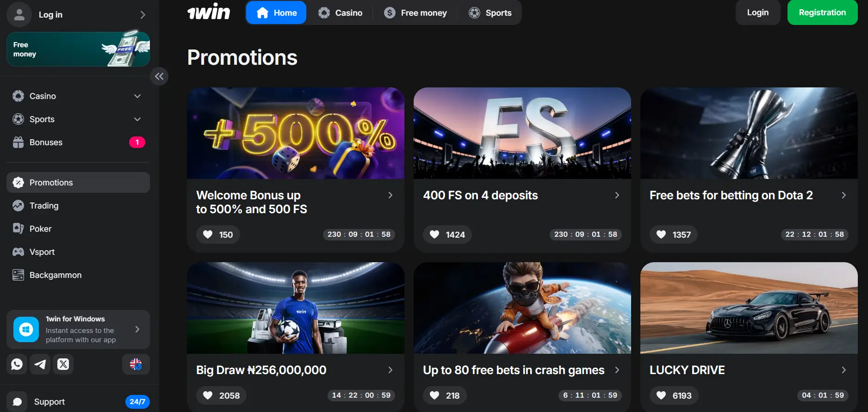Open WhatsApp contact icon

(17, 364)
